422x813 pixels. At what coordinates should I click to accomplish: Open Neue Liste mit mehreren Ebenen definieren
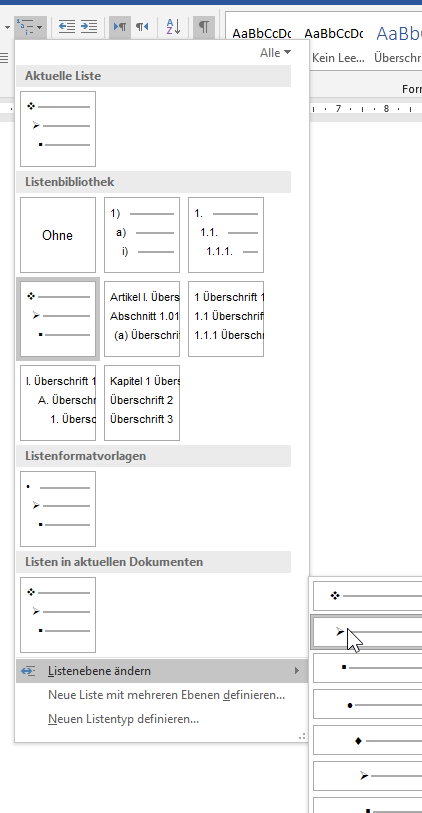click(166, 695)
